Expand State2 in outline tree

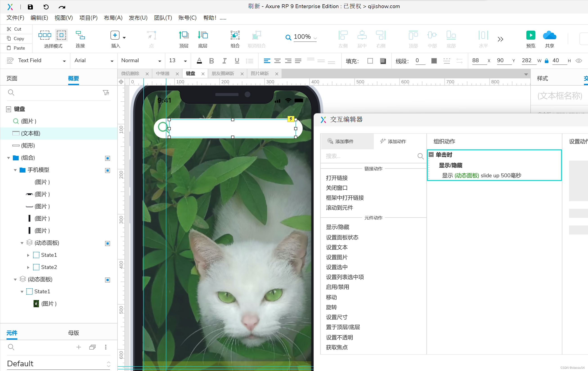click(x=28, y=267)
